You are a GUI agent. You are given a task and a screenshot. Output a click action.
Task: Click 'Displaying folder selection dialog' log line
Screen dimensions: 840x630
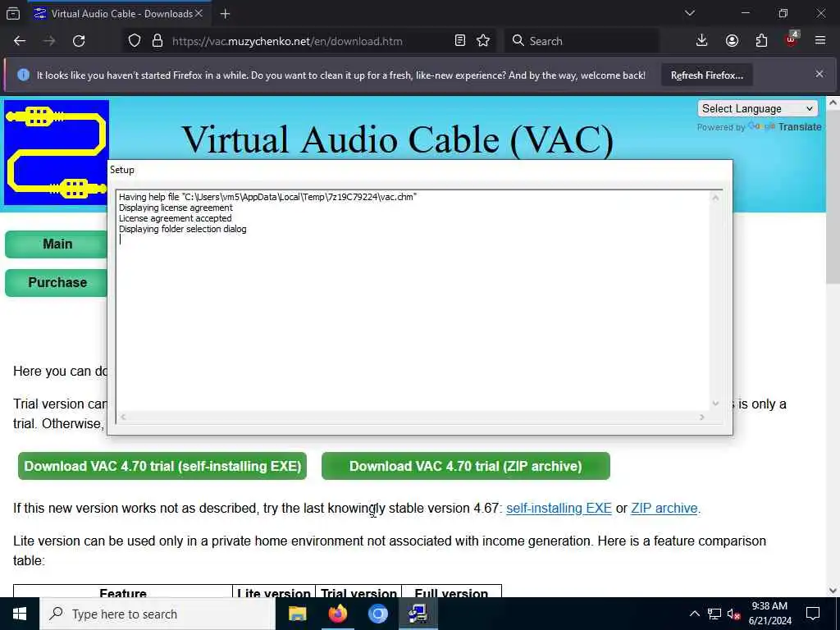183,230
